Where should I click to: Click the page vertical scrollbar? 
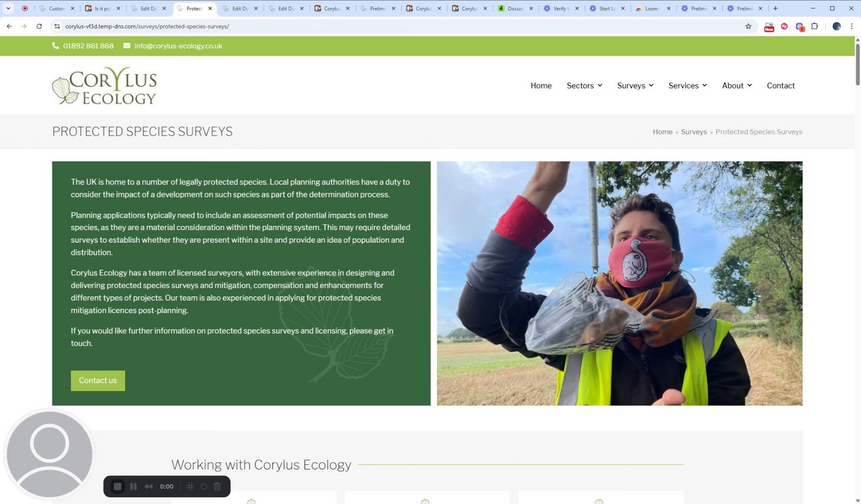click(x=858, y=64)
